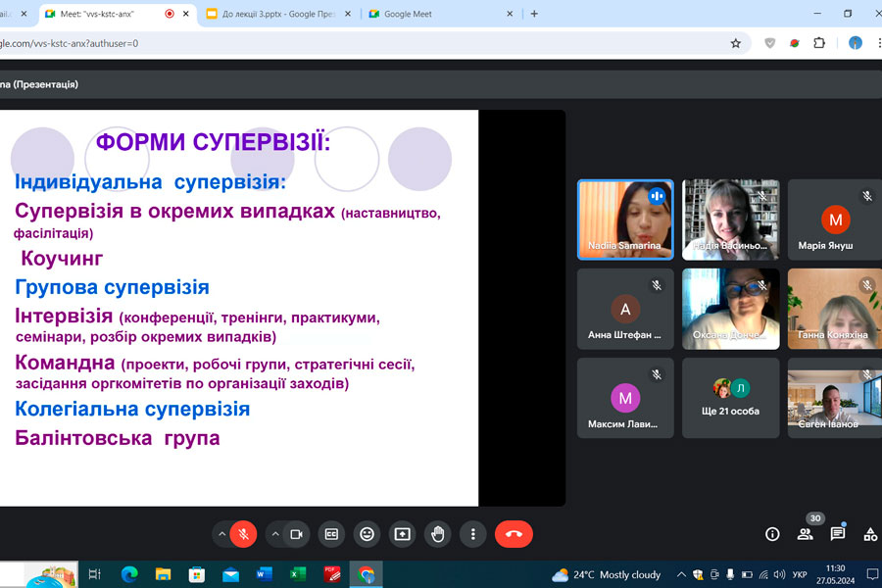Show the participants people panel

805,534
